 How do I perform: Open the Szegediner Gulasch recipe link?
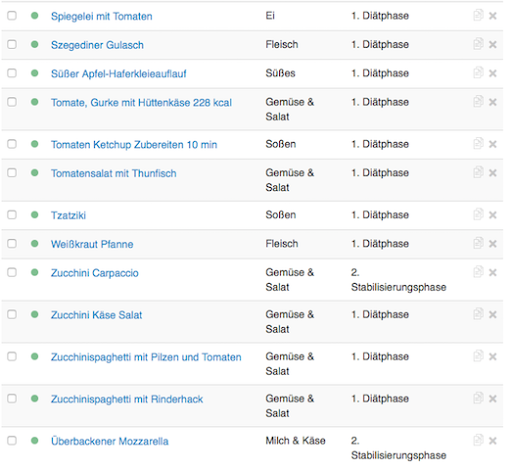pyautogui.click(x=97, y=45)
